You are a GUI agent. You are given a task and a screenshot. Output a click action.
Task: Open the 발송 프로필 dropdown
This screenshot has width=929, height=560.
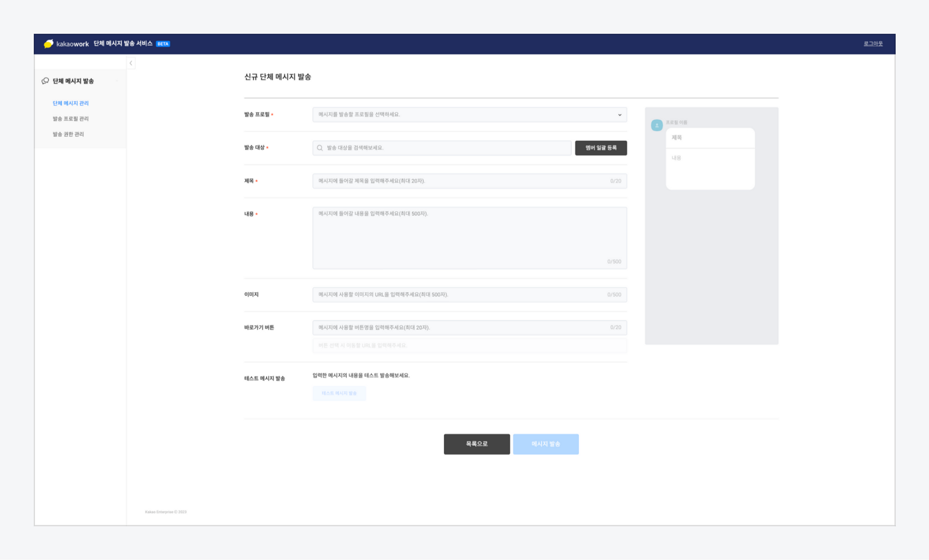pos(469,115)
